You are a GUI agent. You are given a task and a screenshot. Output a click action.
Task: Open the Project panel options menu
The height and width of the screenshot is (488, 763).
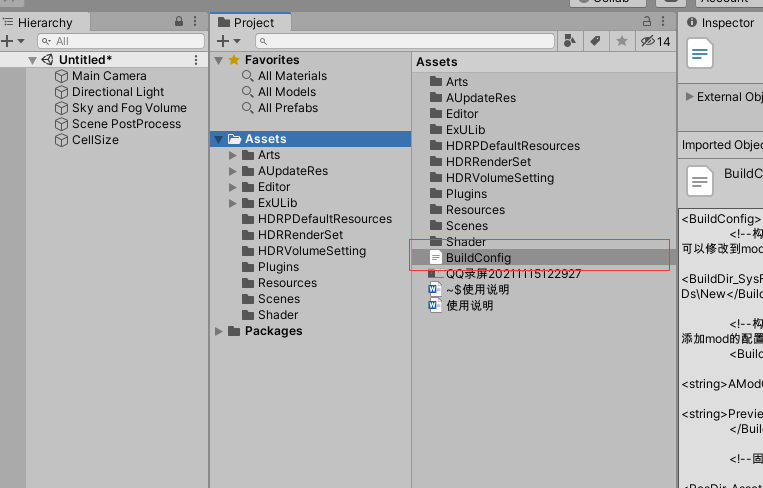663,21
